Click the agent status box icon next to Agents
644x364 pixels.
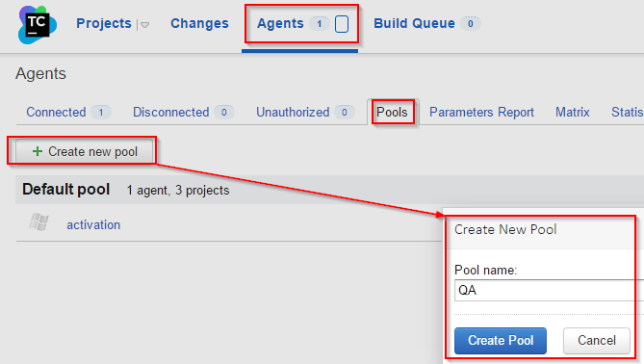342,24
